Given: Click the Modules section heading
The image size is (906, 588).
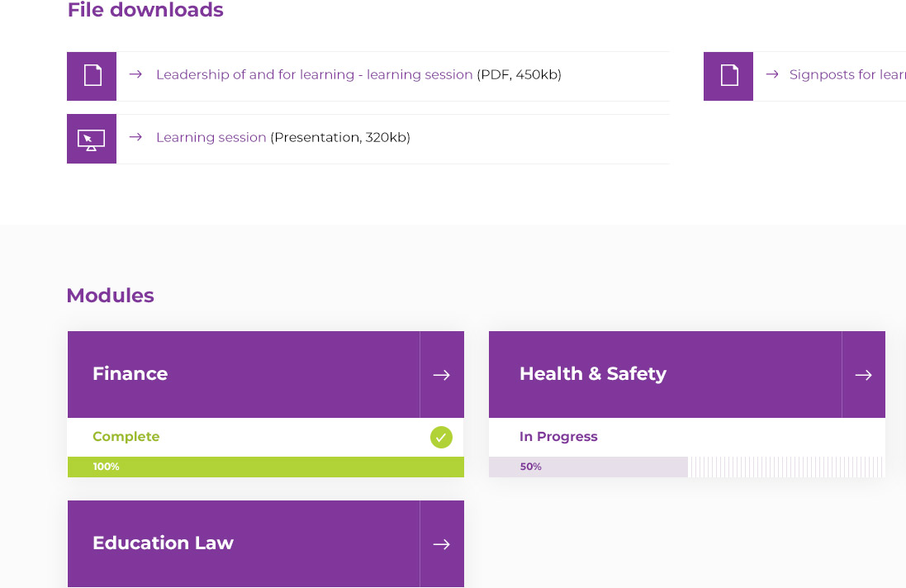Looking at the screenshot, I should [110, 296].
